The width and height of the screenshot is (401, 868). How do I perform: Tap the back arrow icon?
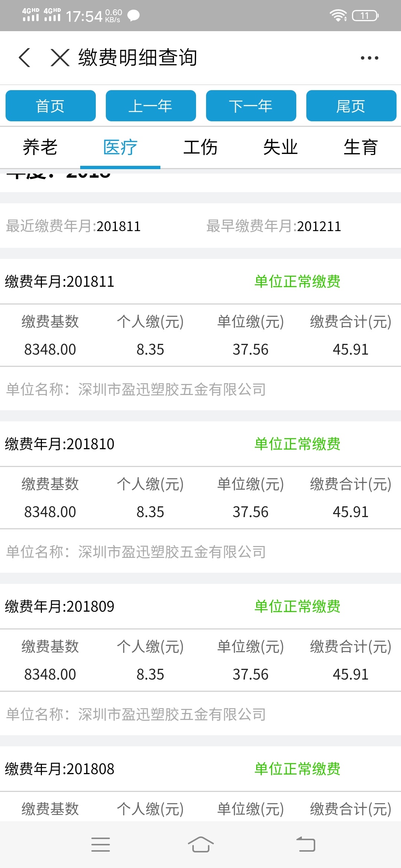tap(25, 58)
